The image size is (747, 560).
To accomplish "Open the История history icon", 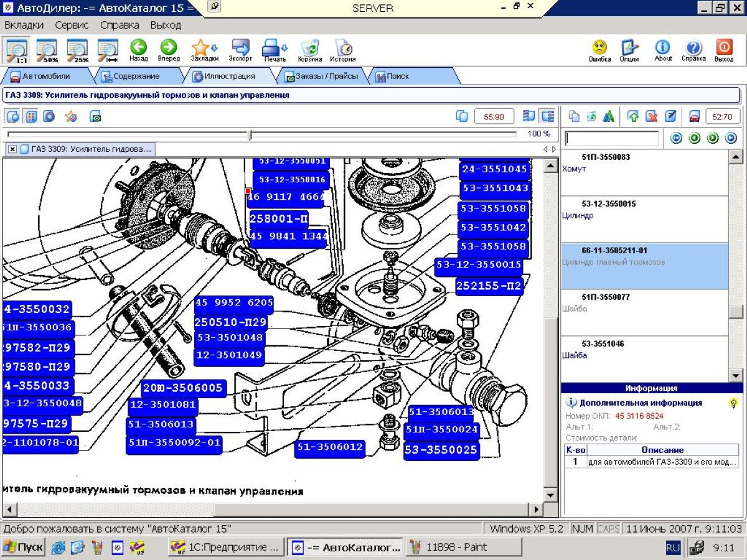I will pyautogui.click(x=343, y=50).
